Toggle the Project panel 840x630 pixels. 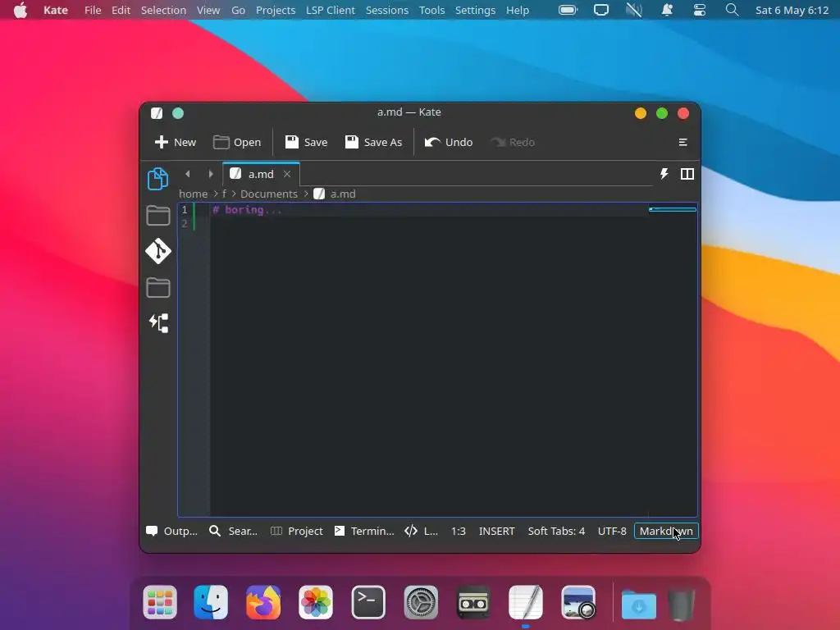296,531
